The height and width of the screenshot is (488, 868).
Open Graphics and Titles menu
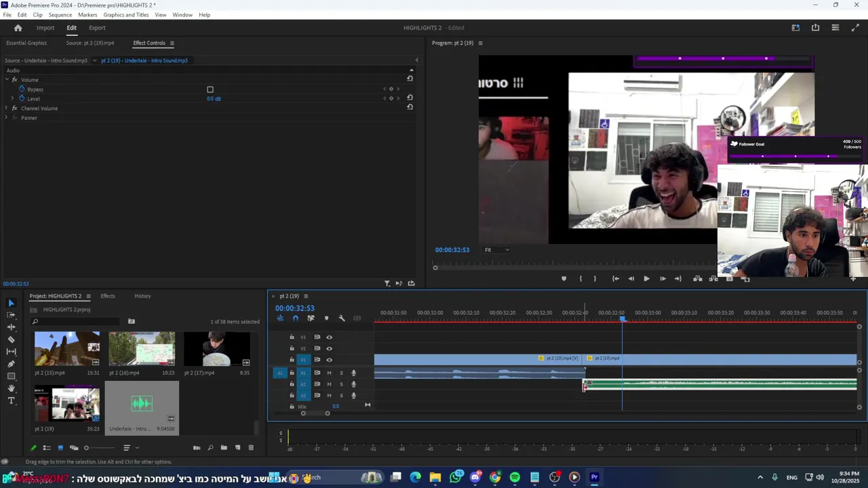click(x=126, y=14)
